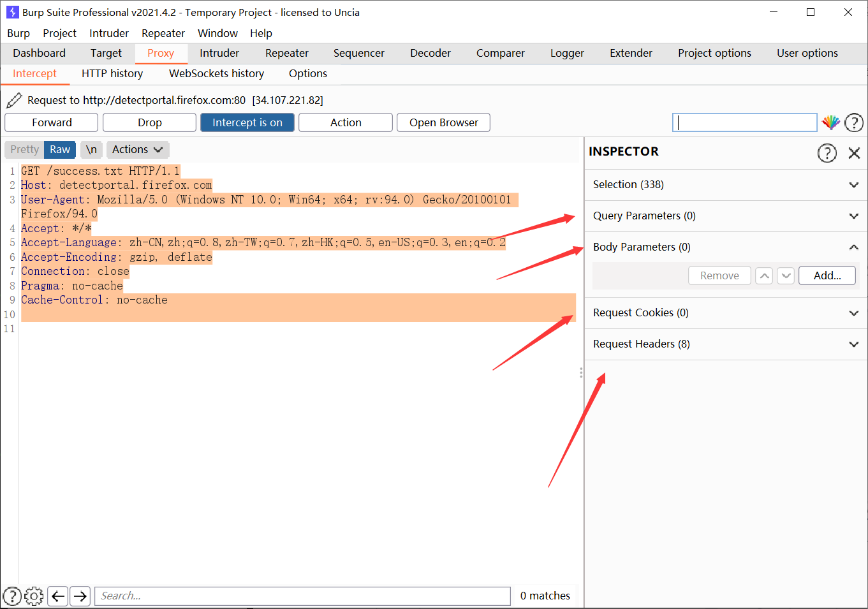Open the User options tab
868x609 pixels.
(807, 53)
